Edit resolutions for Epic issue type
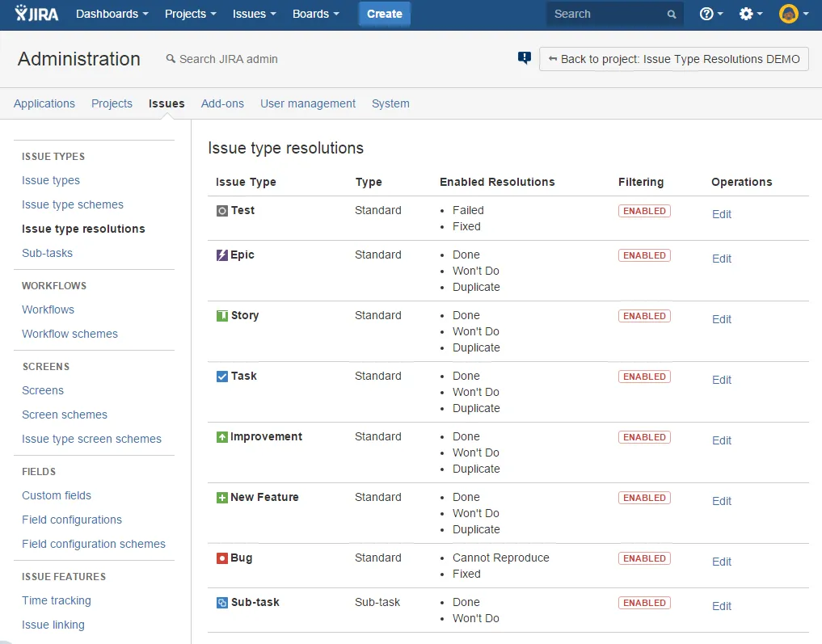This screenshot has width=822, height=644. pos(721,259)
